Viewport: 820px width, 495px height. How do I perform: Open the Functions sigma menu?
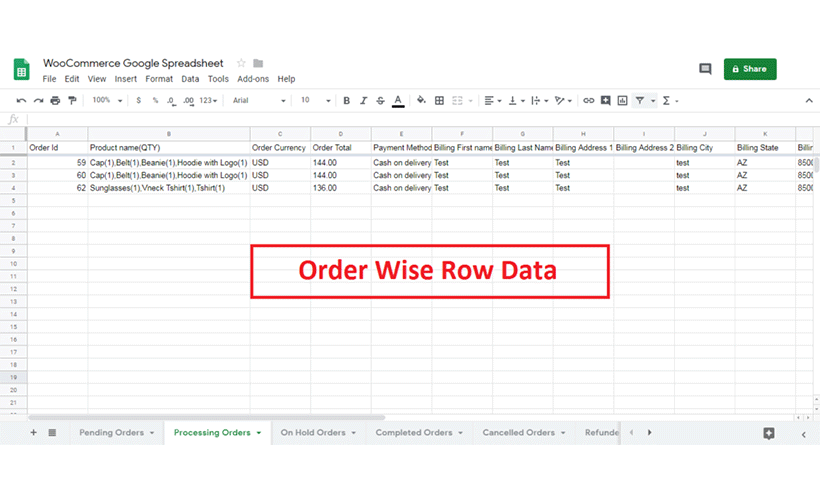tap(670, 100)
